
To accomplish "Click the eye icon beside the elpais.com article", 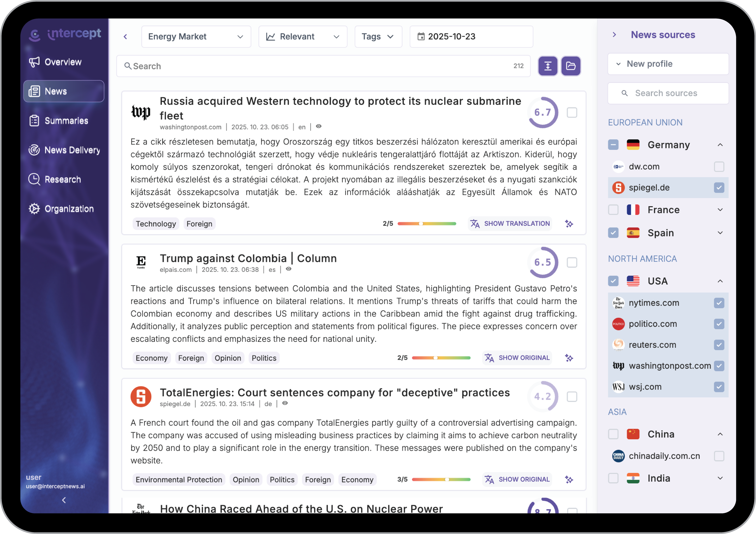I will coord(288,269).
